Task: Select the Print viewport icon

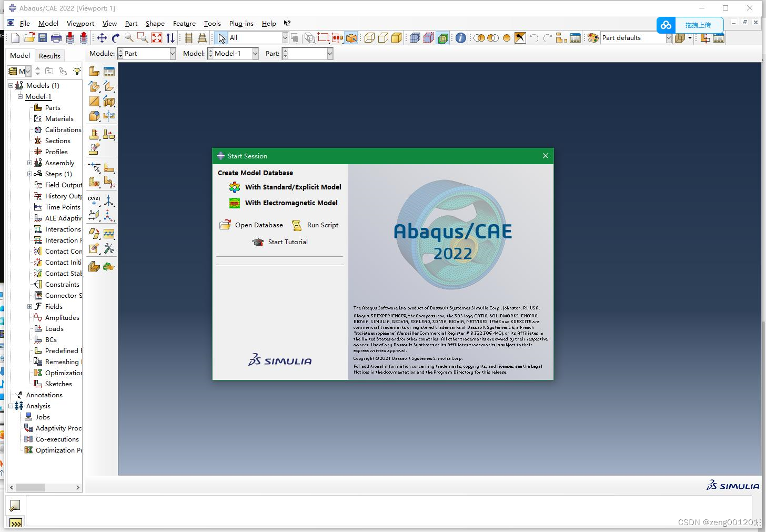Action: pyautogui.click(x=56, y=38)
